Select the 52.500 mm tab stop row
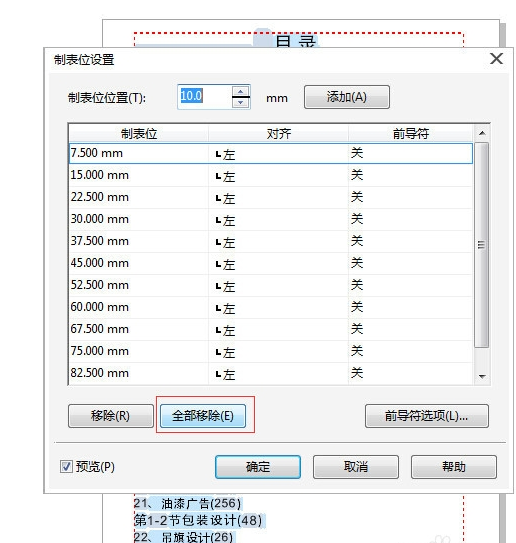Viewport: 516px width, 543px height. 271,285
